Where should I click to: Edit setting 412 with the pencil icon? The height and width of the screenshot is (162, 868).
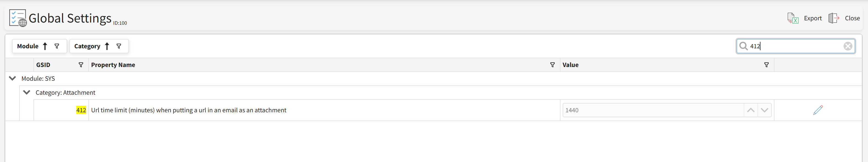click(818, 110)
